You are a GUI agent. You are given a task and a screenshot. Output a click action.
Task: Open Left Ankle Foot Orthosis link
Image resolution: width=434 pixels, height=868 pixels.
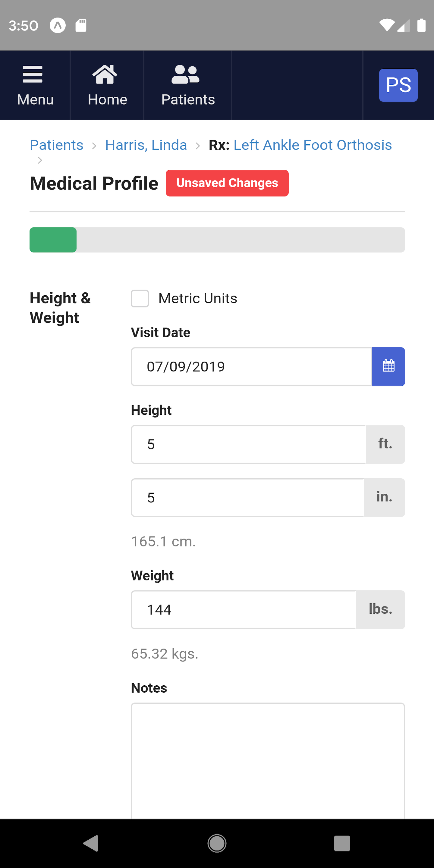tap(313, 145)
